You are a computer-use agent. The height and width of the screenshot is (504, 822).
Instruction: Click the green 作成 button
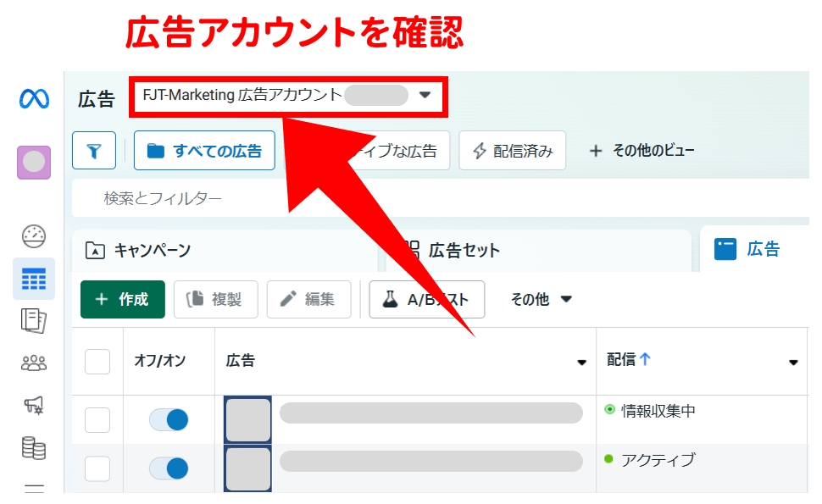123,299
